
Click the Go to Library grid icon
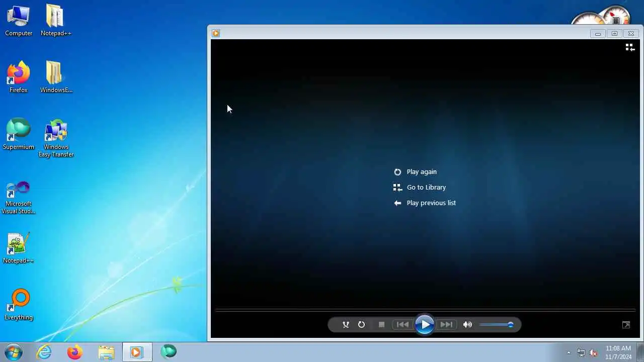click(x=397, y=188)
